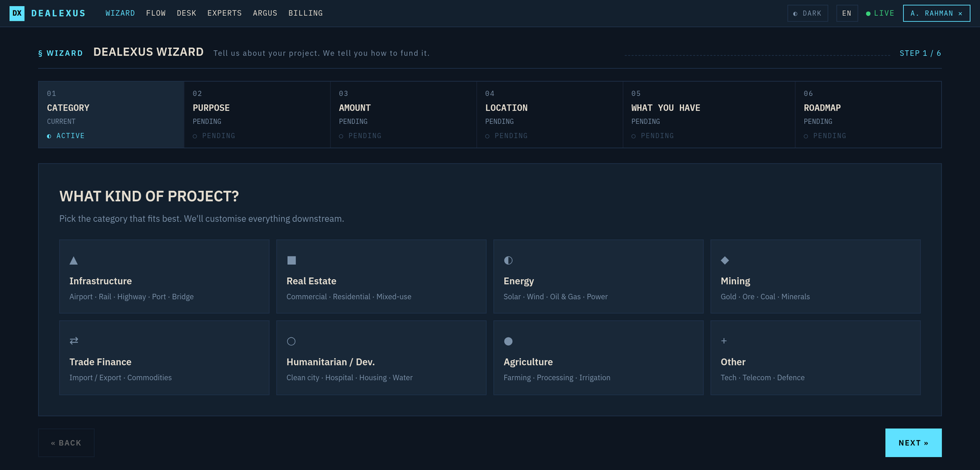The height and width of the screenshot is (470, 980).
Task: Select step 06 Roadmap tab
Action: click(869, 114)
